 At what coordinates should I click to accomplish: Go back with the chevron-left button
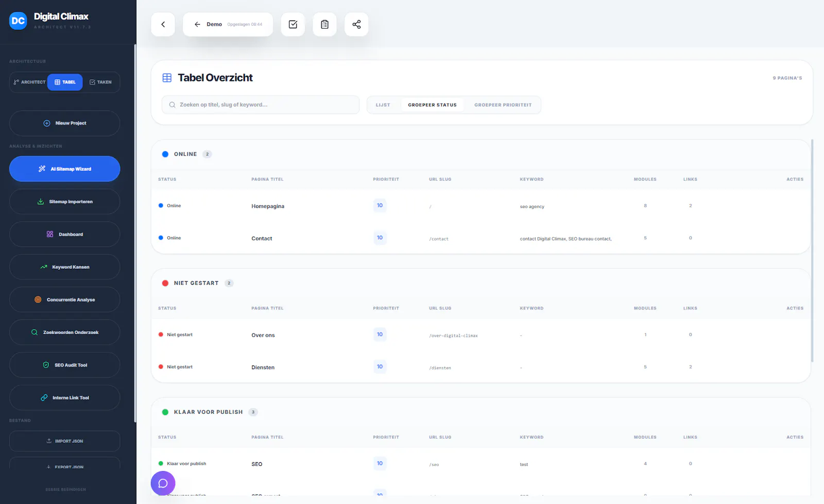163,24
